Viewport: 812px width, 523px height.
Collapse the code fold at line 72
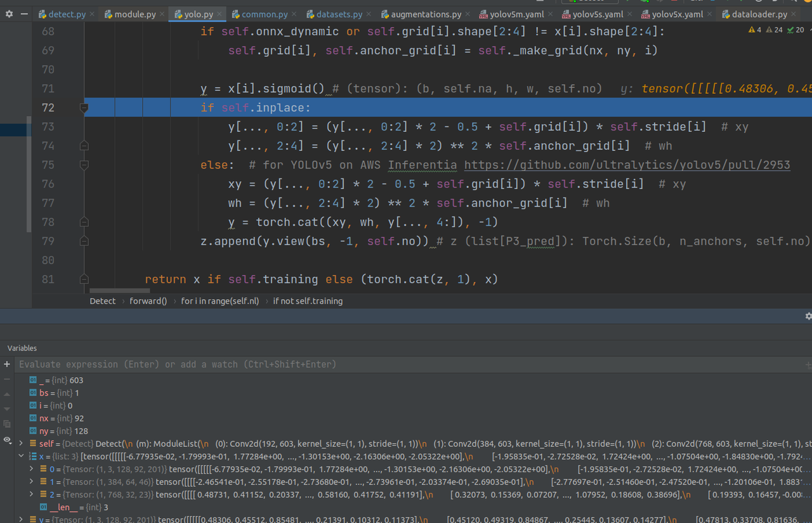point(84,108)
